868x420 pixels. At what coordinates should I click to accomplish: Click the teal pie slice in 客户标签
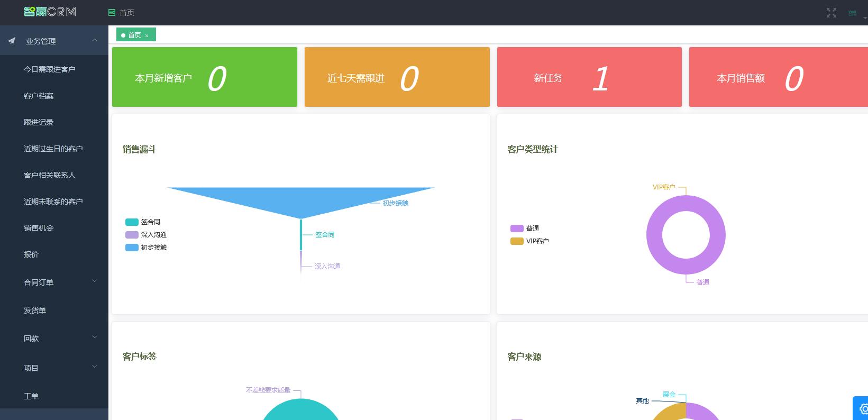tap(300, 410)
